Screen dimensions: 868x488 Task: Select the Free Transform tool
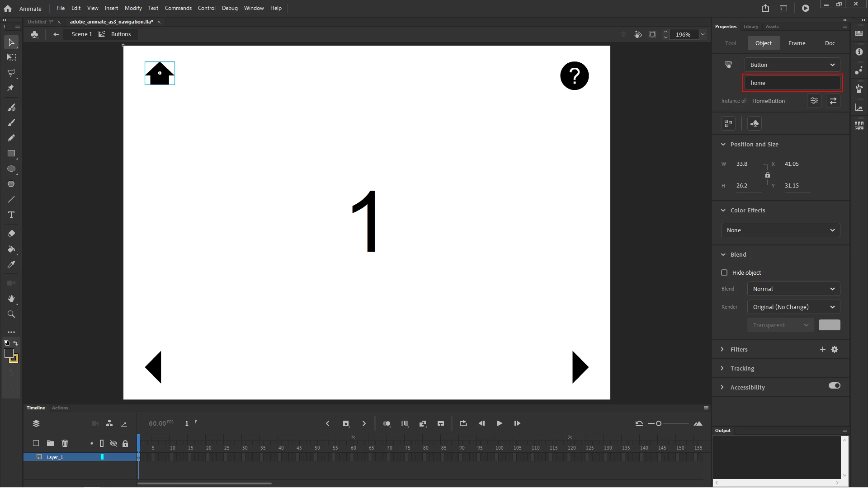point(11,57)
